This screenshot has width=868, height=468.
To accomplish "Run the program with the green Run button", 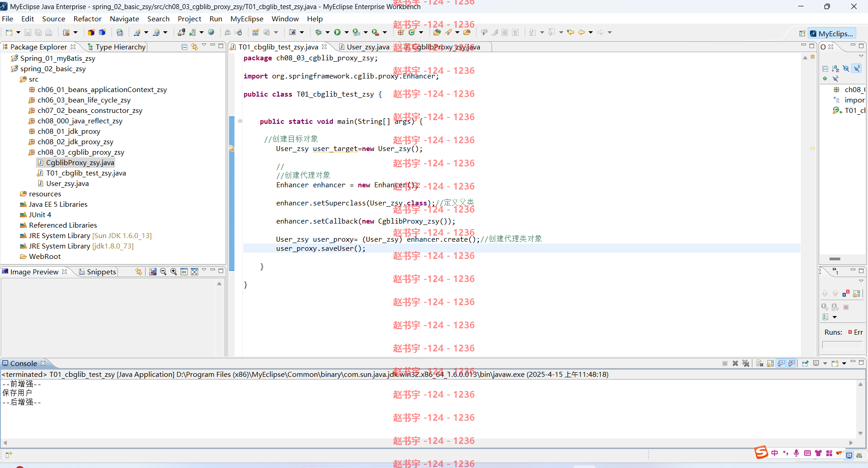I will click(337, 32).
